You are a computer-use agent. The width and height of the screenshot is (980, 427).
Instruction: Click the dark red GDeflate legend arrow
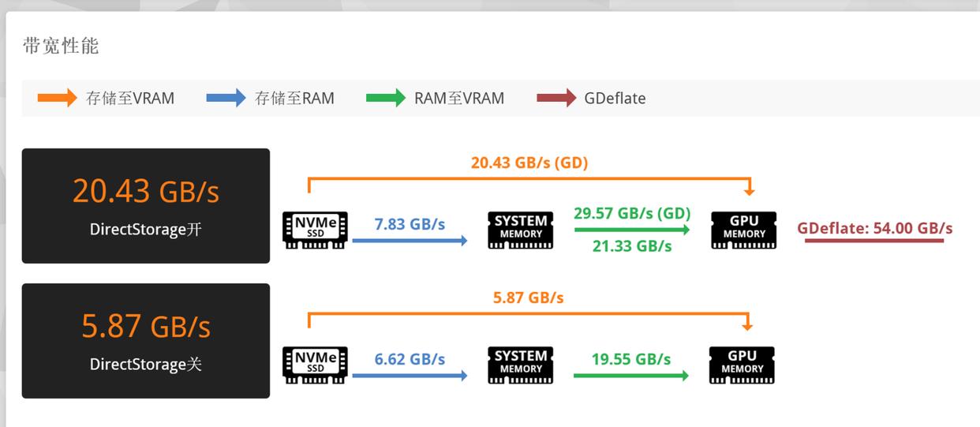click(556, 99)
